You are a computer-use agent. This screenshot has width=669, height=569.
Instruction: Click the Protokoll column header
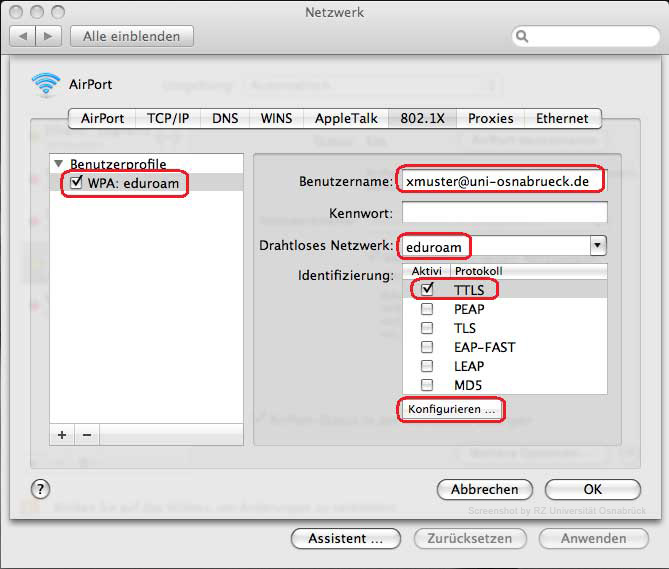529,271
